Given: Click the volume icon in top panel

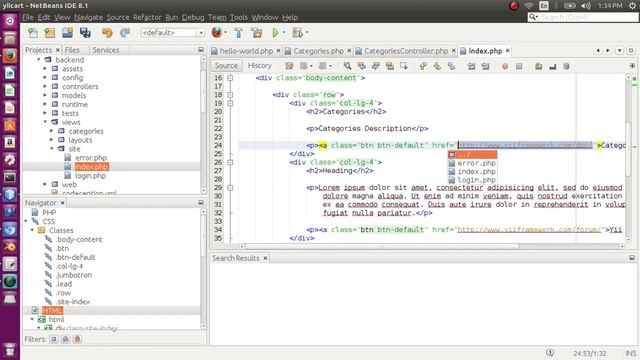Looking at the screenshot, I should [x=586, y=6].
